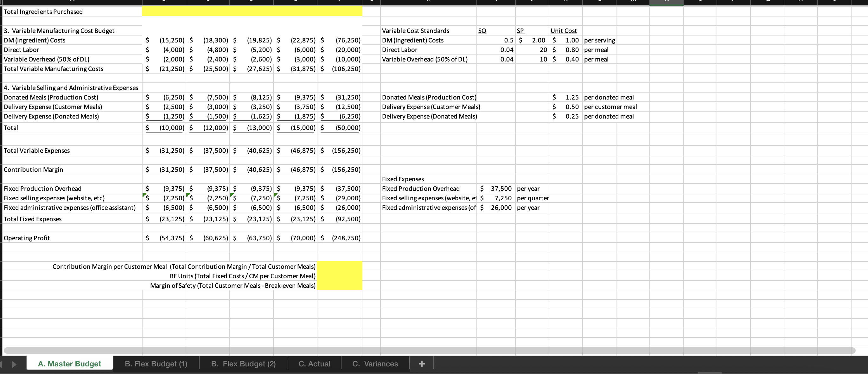Open the "B. Flex Budget (2)" sheet tab
868x374 pixels.
click(243, 364)
